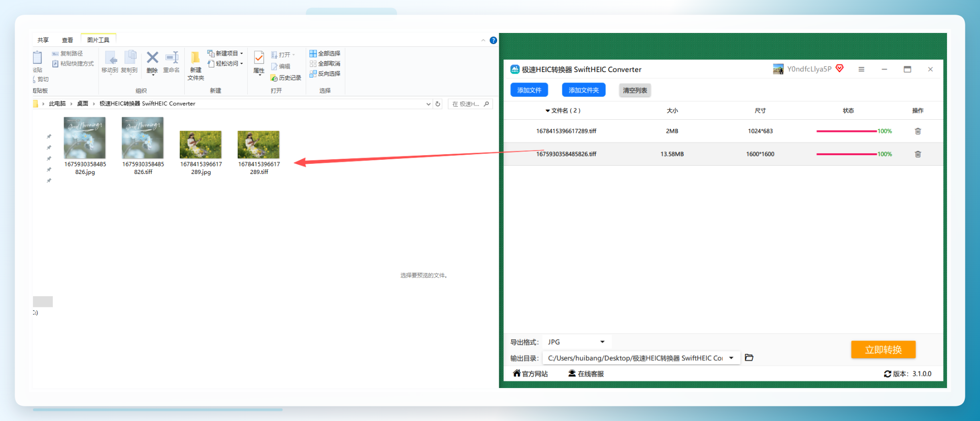
Task: Open the 官方网站 link
Action: coord(530,374)
